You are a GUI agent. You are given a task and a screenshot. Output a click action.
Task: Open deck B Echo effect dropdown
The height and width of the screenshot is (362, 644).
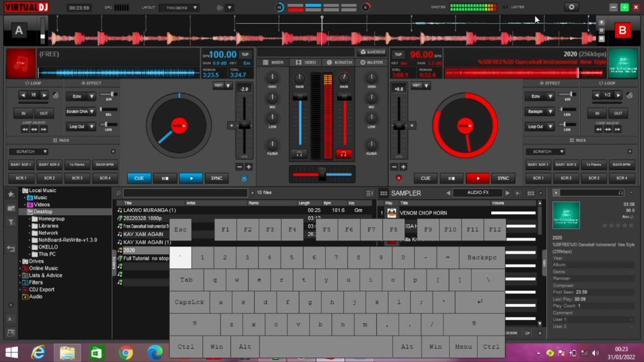click(540, 96)
